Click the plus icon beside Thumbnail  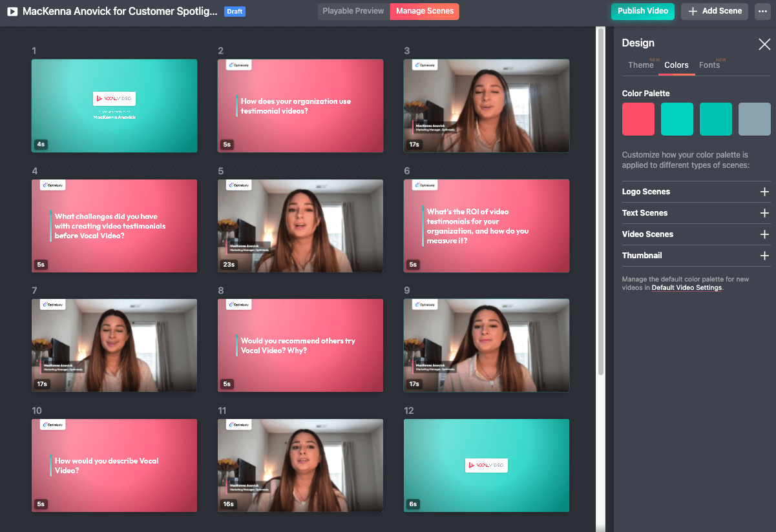click(764, 256)
